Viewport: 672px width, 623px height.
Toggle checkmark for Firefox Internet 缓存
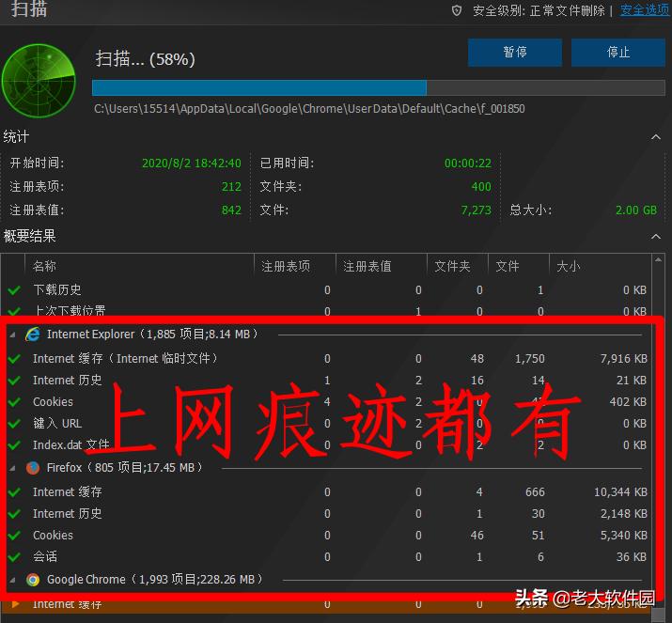(x=14, y=491)
